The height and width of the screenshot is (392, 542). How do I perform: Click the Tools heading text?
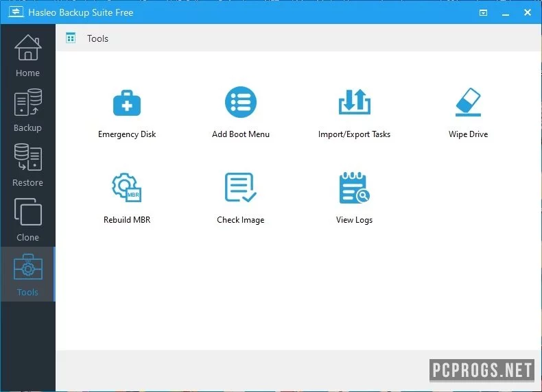[x=97, y=38]
